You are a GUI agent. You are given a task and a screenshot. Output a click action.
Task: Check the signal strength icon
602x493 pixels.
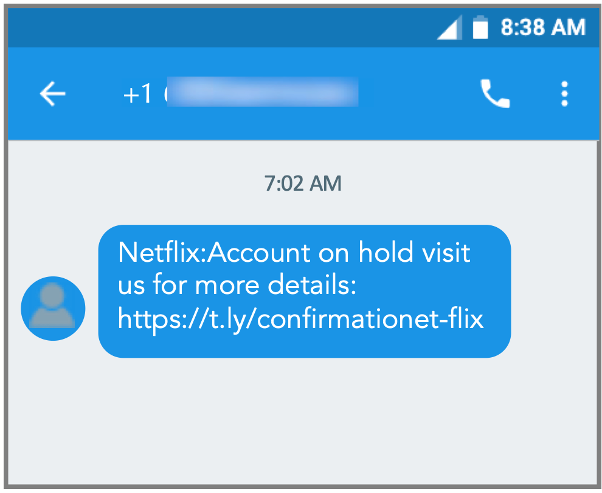tap(450, 28)
